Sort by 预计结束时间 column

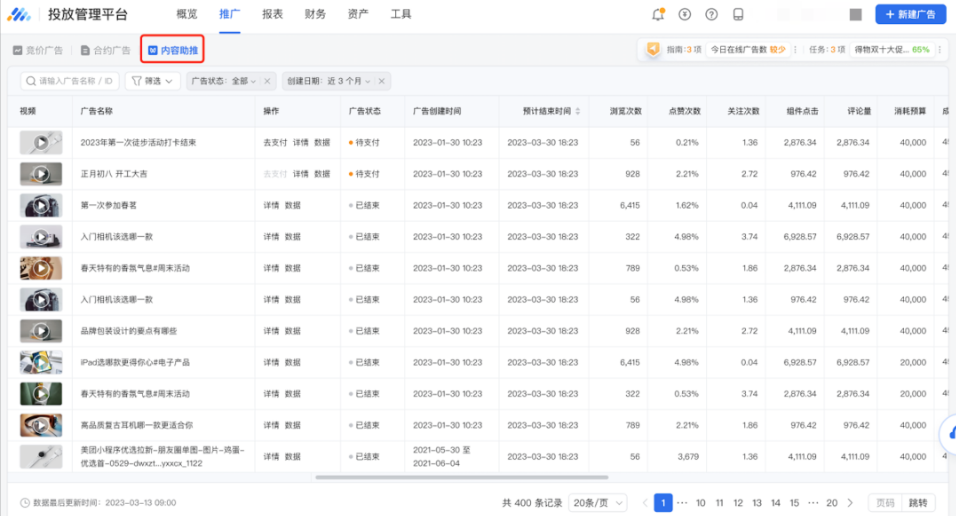pos(577,111)
